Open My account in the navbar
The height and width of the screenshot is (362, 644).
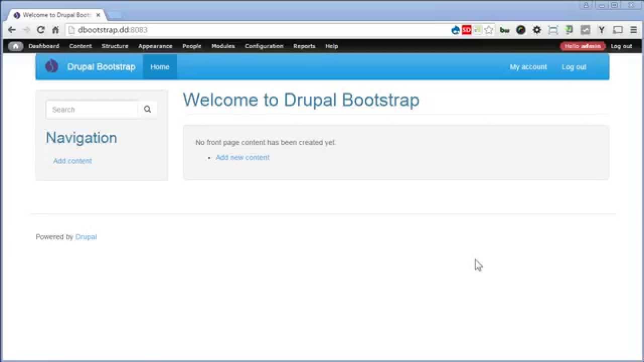528,67
